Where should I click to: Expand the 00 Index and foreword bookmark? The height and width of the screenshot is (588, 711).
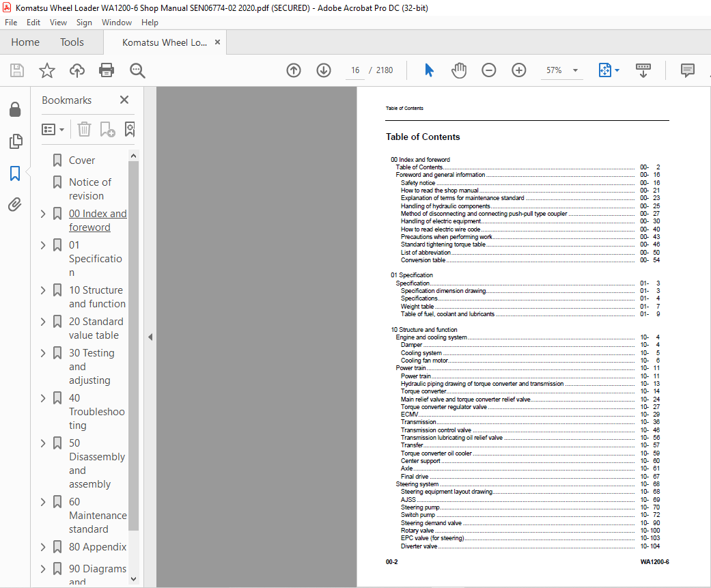click(43, 214)
